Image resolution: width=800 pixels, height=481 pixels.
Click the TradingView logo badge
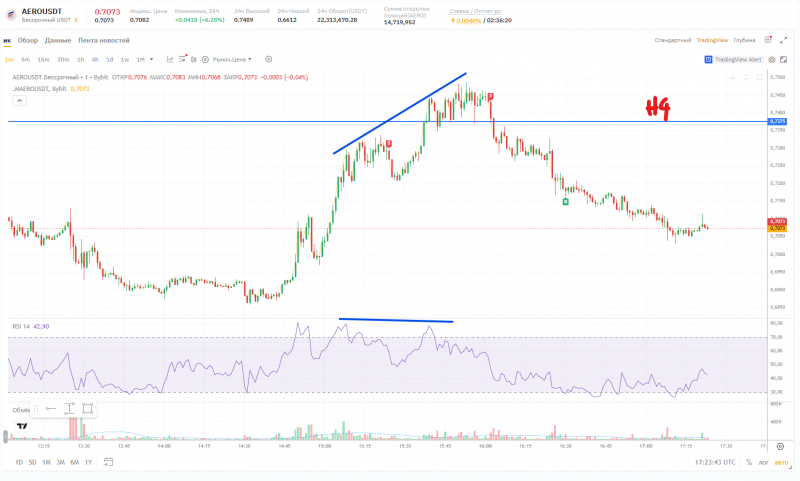pos(22,426)
